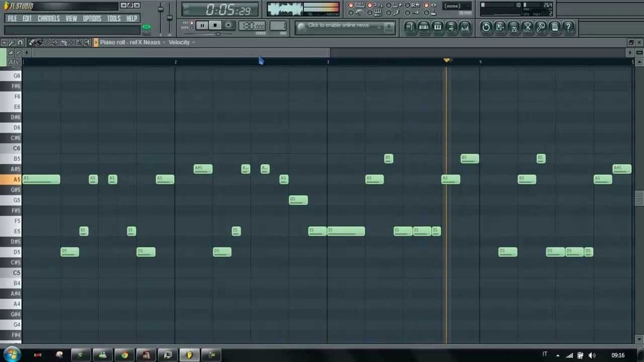
Task: Open the TOOLS menu
Action: pos(114,19)
